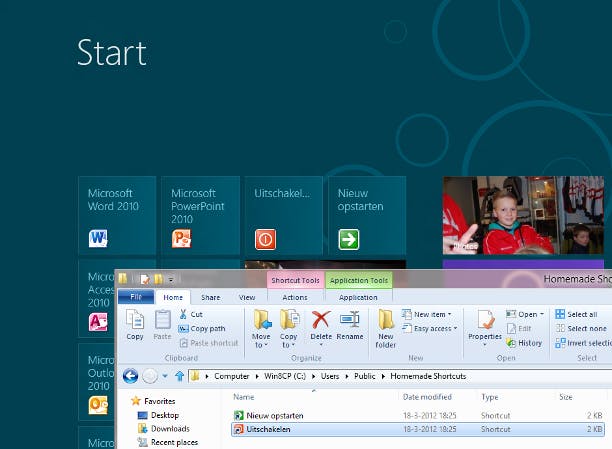Click Copy path in the ribbon
The height and width of the screenshot is (449, 612).
pyautogui.click(x=202, y=329)
